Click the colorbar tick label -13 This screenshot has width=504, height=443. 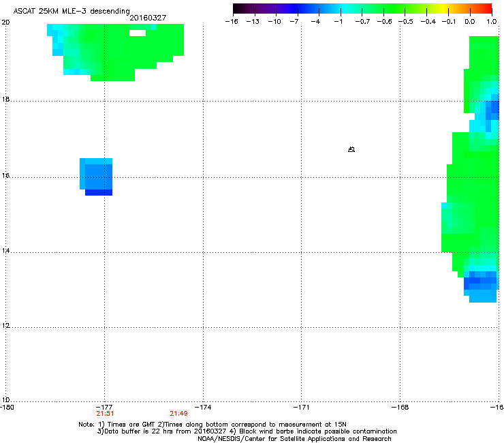pyautogui.click(x=253, y=22)
